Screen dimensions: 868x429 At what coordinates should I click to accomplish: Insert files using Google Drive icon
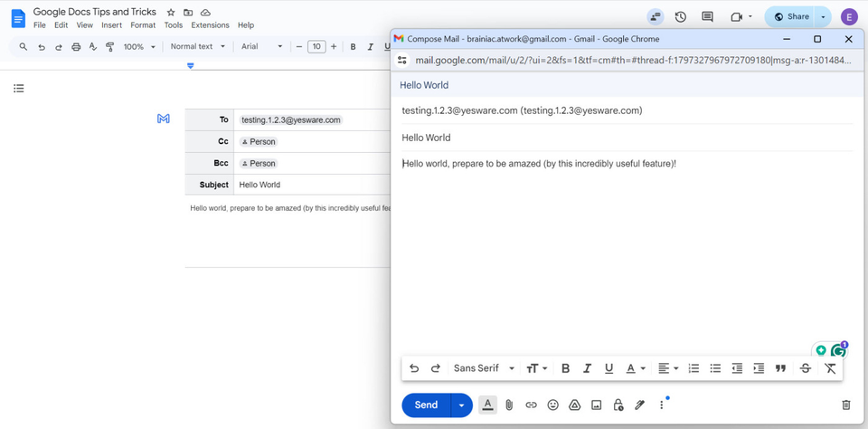[575, 405]
